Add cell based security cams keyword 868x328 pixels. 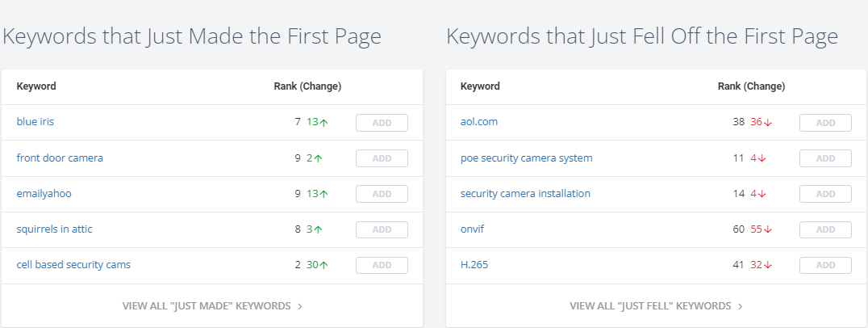[x=382, y=265]
